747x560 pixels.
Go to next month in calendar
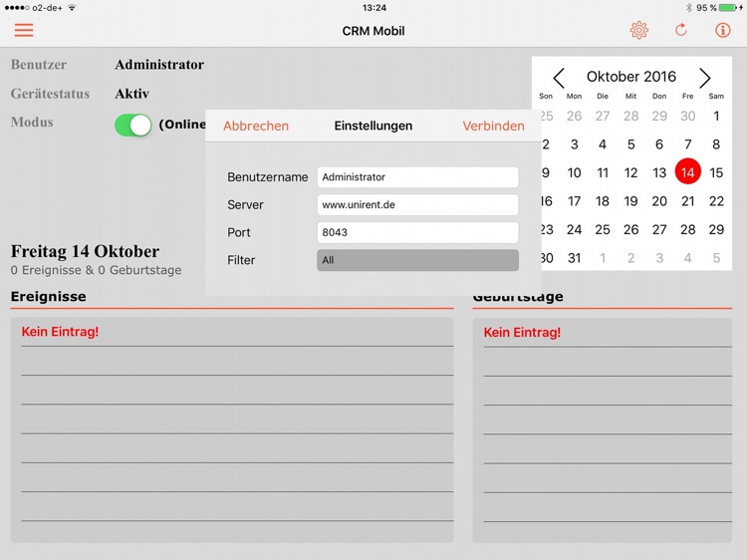704,77
